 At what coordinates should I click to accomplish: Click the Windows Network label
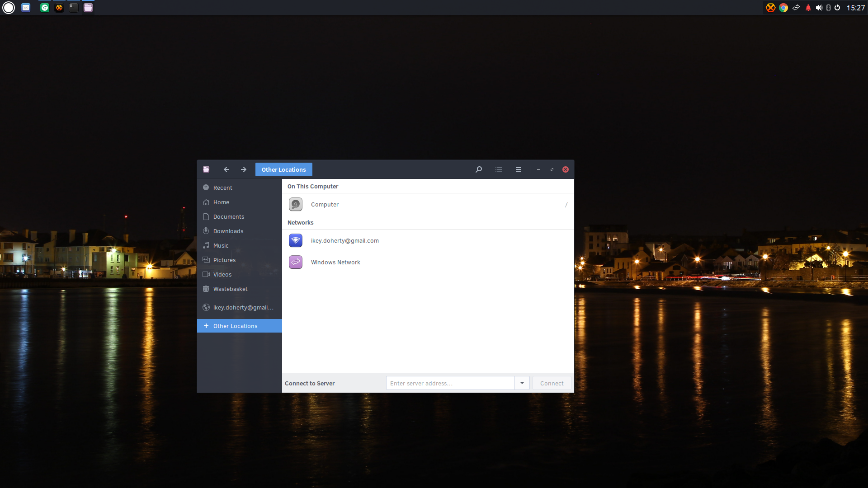pyautogui.click(x=335, y=263)
